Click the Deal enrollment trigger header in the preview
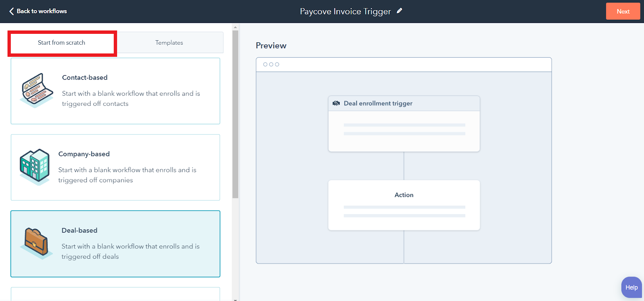Viewport: 644px width, 301px height. (404, 103)
